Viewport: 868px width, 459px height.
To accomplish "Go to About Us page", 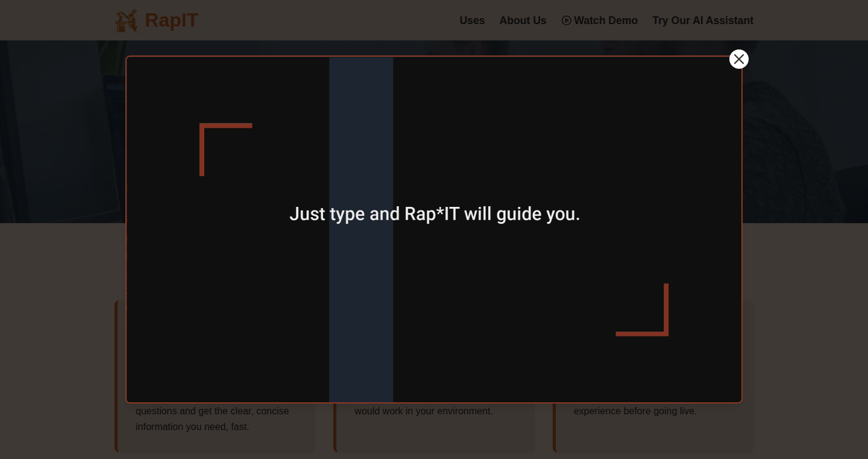I will (x=523, y=21).
